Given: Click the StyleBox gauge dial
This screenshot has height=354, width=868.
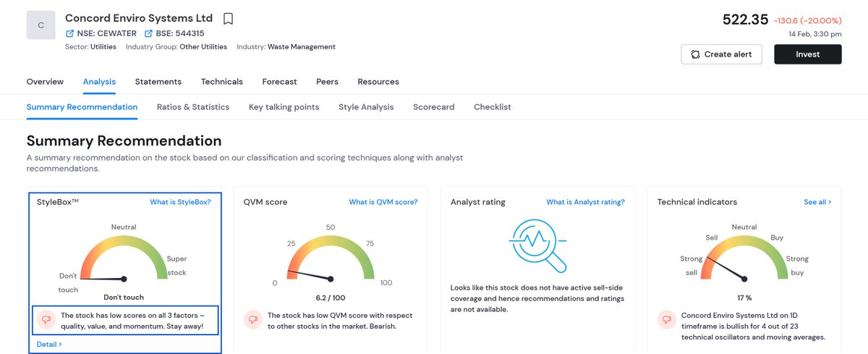Looking at the screenshot, I should pos(124,259).
